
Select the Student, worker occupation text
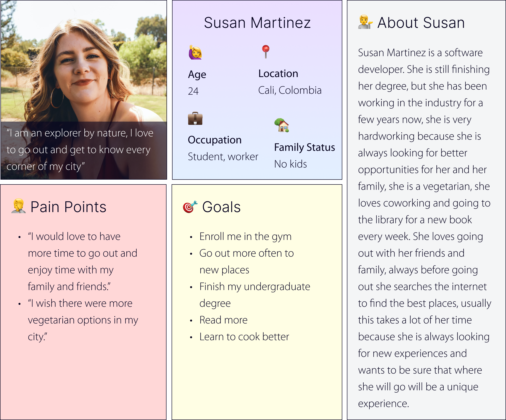coord(223,157)
